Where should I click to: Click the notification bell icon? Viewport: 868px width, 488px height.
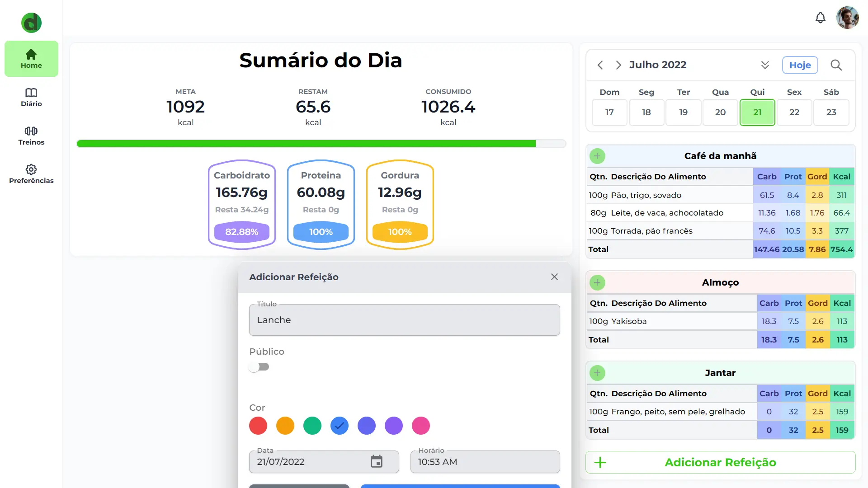[x=821, y=17]
